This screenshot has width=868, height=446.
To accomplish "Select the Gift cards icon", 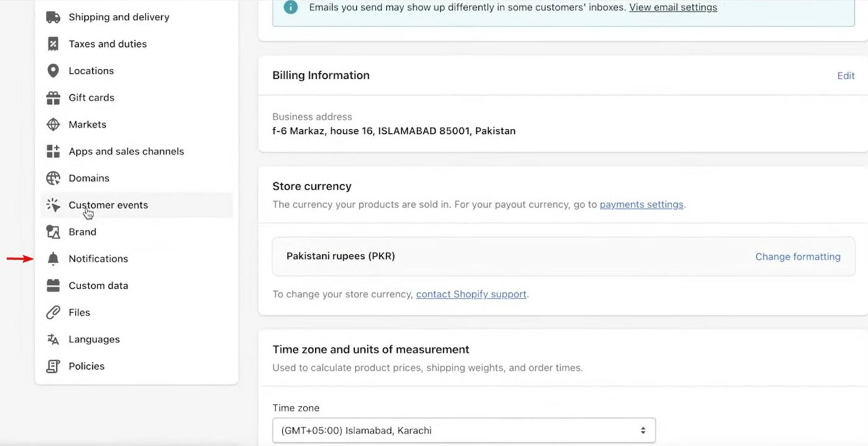I will point(54,97).
